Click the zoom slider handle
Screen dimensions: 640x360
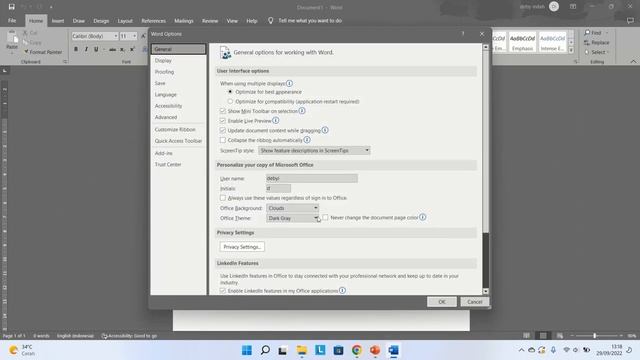click(x=595, y=336)
